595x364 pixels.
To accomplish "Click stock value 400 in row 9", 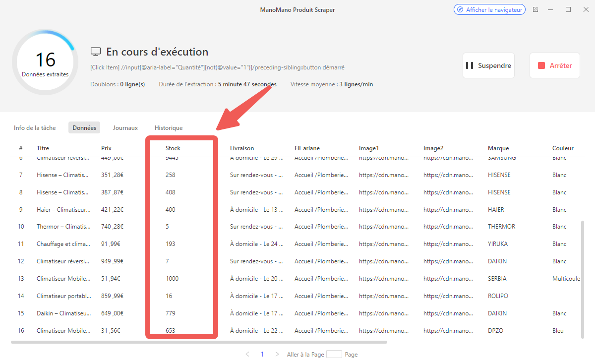I will tap(171, 210).
